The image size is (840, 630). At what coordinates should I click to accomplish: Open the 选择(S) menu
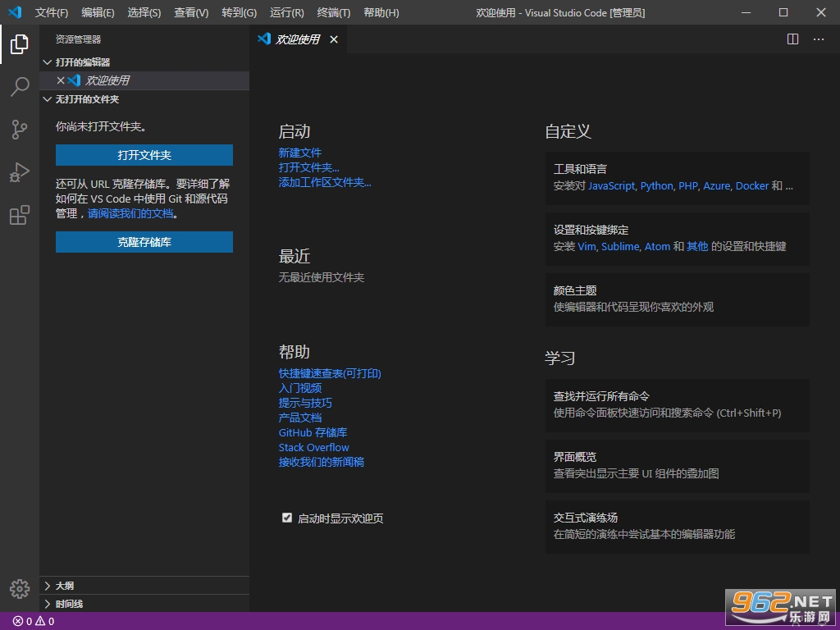point(144,12)
